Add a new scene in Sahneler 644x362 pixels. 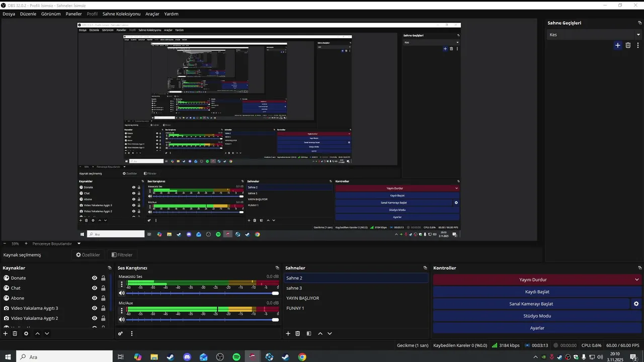point(288,333)
